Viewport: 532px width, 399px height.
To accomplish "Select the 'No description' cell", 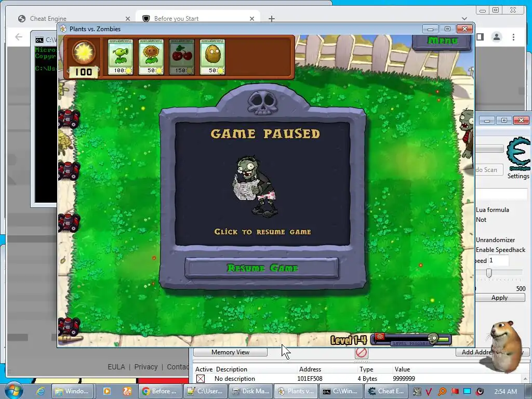I will (234, 379).
